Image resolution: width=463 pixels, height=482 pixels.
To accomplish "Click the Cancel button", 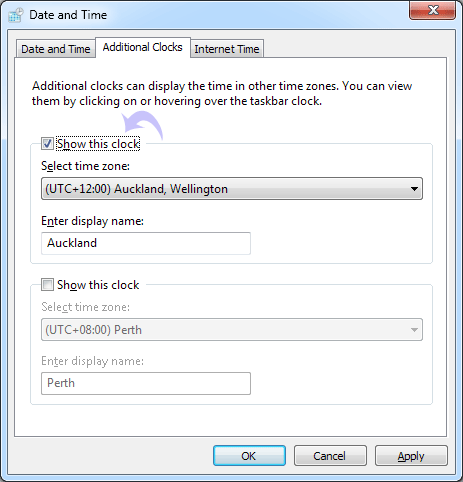I will pyautogui.click(x=330, y=456).
